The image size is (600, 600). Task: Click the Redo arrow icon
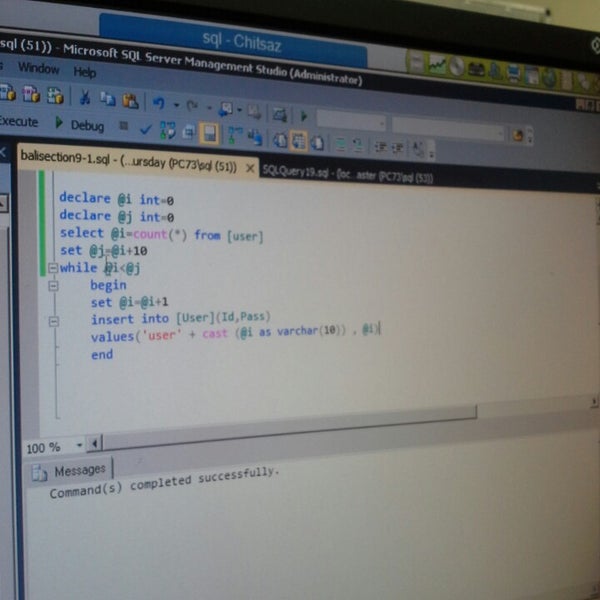coord(192,106)
